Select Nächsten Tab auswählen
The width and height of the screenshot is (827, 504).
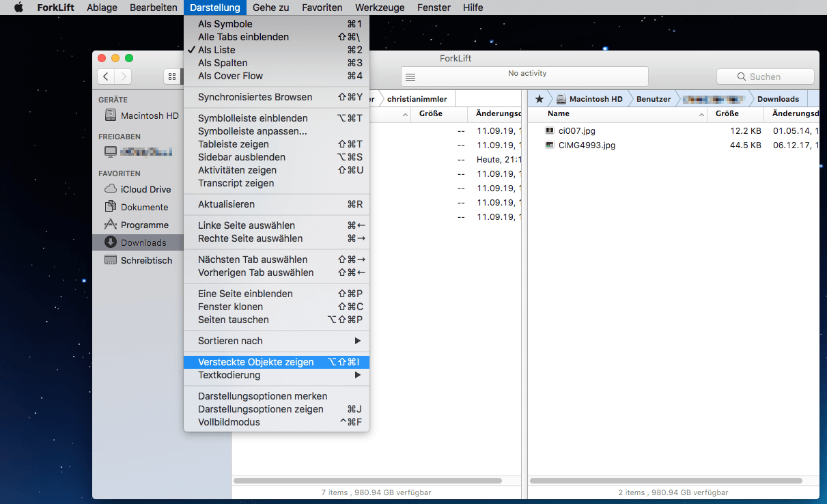[277, 260]
